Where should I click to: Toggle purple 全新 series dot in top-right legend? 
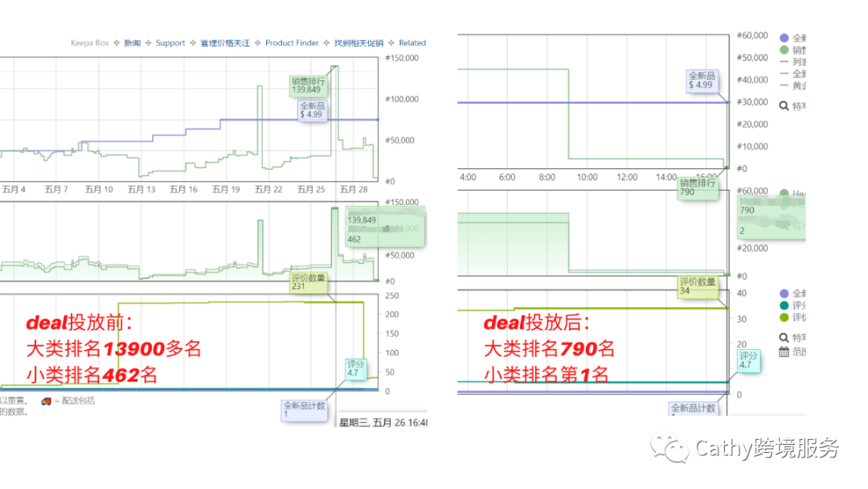[x=784, y=39]
